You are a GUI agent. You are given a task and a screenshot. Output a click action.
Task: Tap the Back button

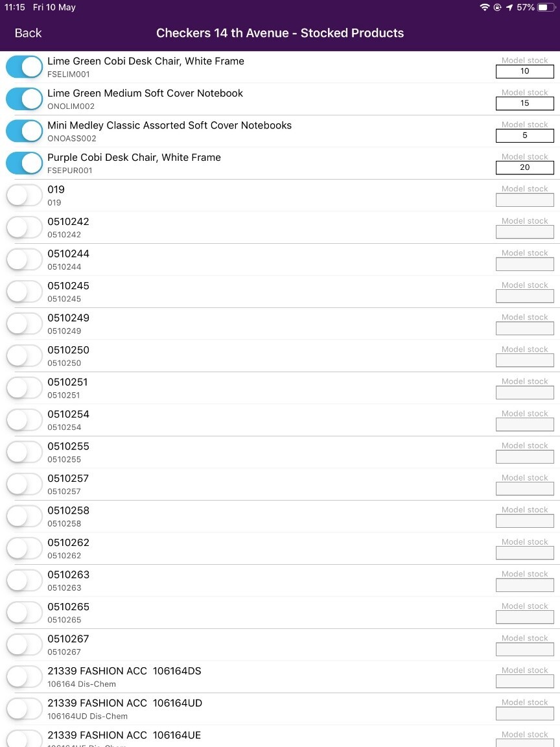[28, 33]
